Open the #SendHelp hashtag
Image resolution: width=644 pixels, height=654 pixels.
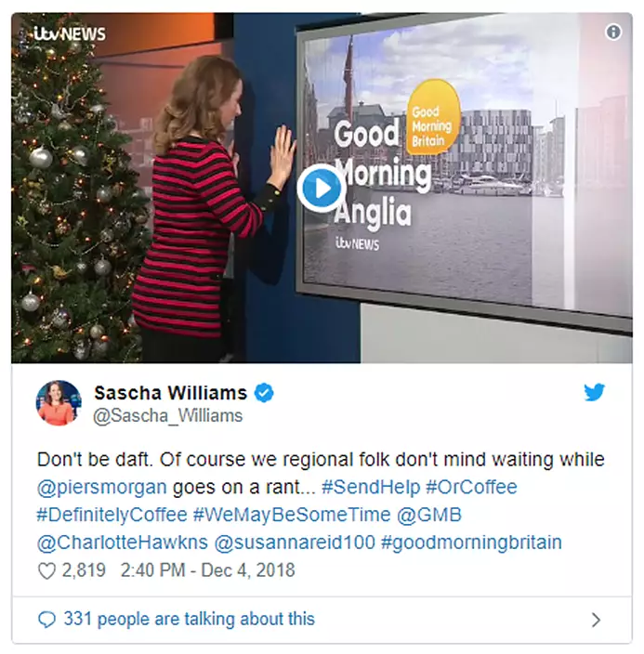click(x=371, y=487)
